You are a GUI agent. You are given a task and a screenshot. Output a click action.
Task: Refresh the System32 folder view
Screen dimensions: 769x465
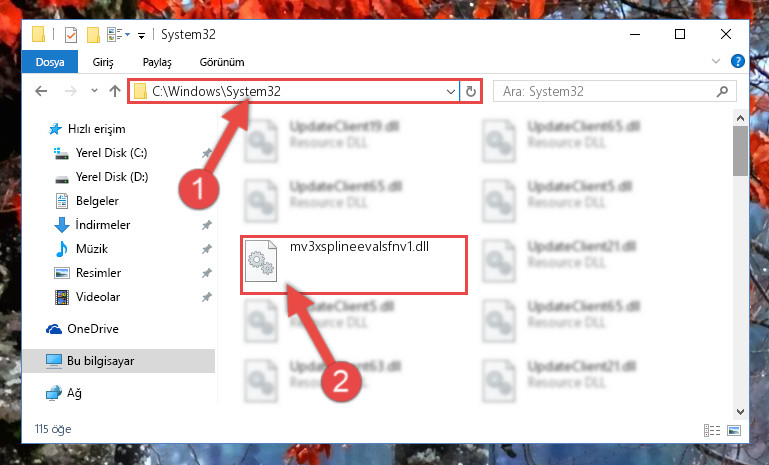pyautogui.click(x=470, y=91)
